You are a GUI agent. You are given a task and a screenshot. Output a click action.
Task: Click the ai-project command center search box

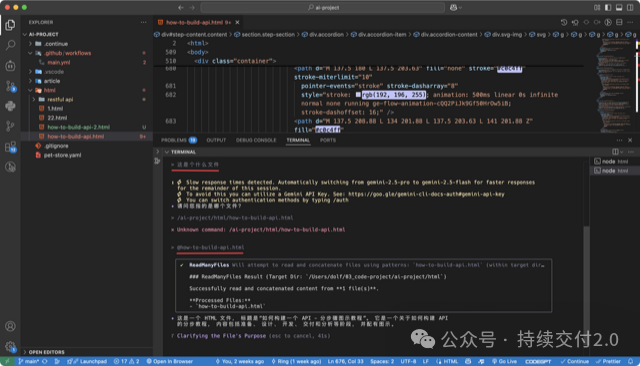click(322, 7)
